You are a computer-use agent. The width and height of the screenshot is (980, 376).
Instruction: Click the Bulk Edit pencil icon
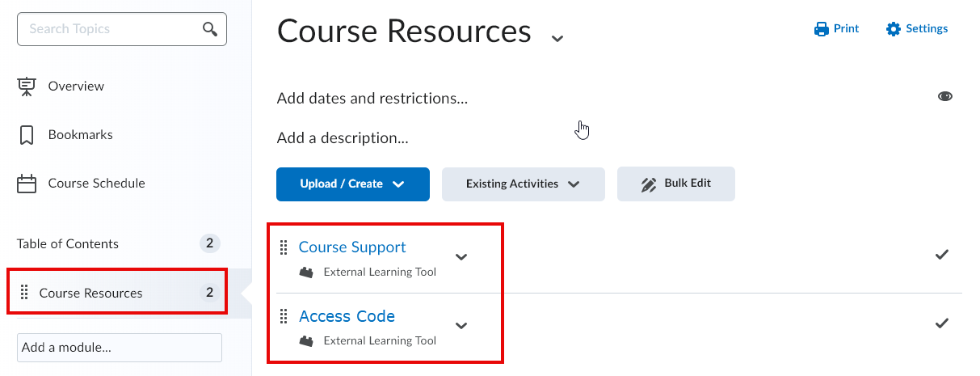649,184
